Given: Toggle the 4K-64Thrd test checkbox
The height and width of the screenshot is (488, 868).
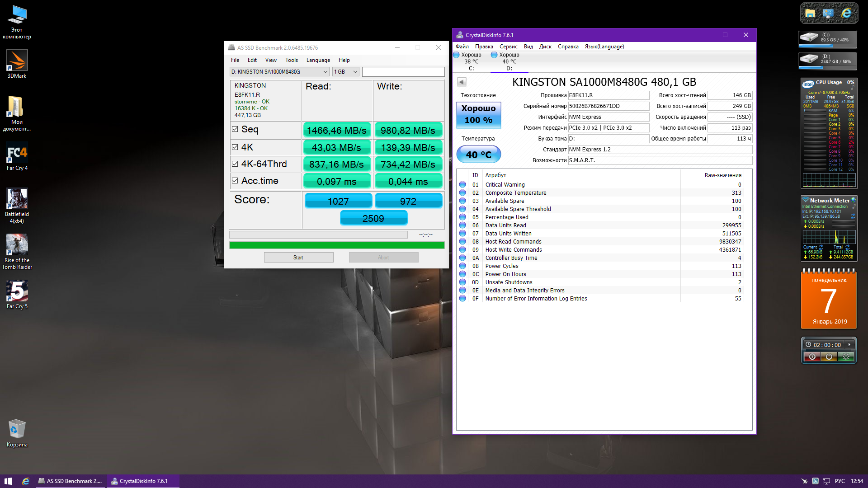Looking at the screenshot, I should pos(235,164).
